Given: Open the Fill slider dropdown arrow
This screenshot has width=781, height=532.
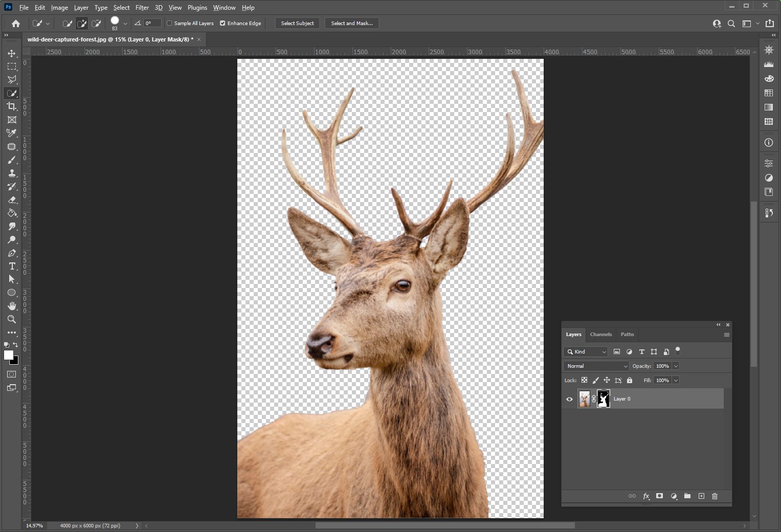Looking at the screenshot, I should tap(676, 380).
